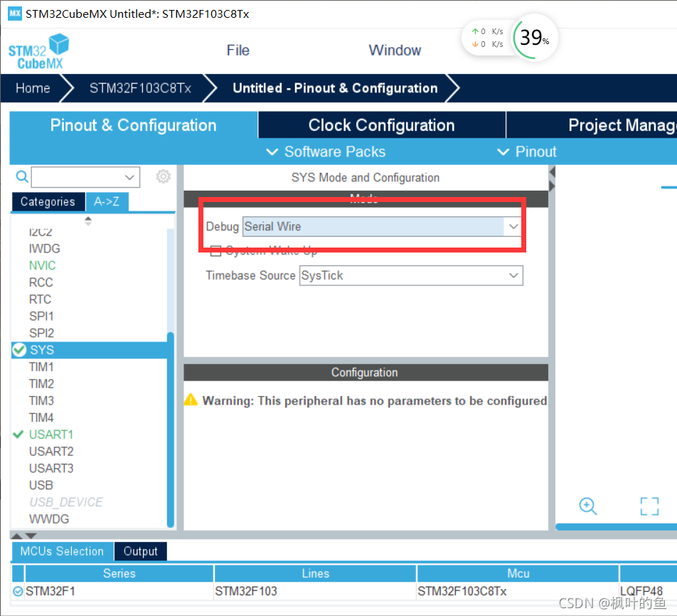The height and width of the screenshot is (616, 677).
Task: Switch to the Output tab
Action: click(140, 552)
